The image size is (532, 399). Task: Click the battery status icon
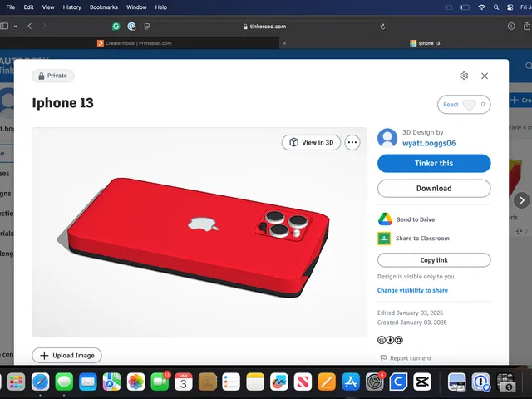pyautogui.click(x=465, y=7)
